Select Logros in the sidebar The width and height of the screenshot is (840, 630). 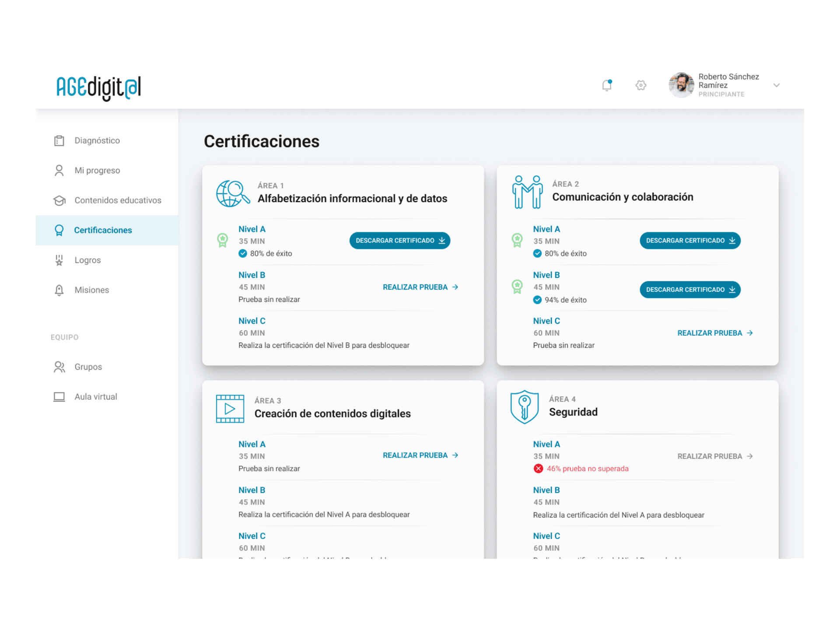click(x=87, y=260)
